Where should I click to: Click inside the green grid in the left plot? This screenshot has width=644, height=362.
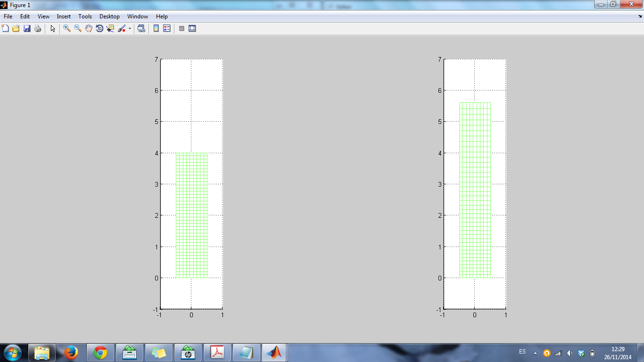click(x=191, y=215)
